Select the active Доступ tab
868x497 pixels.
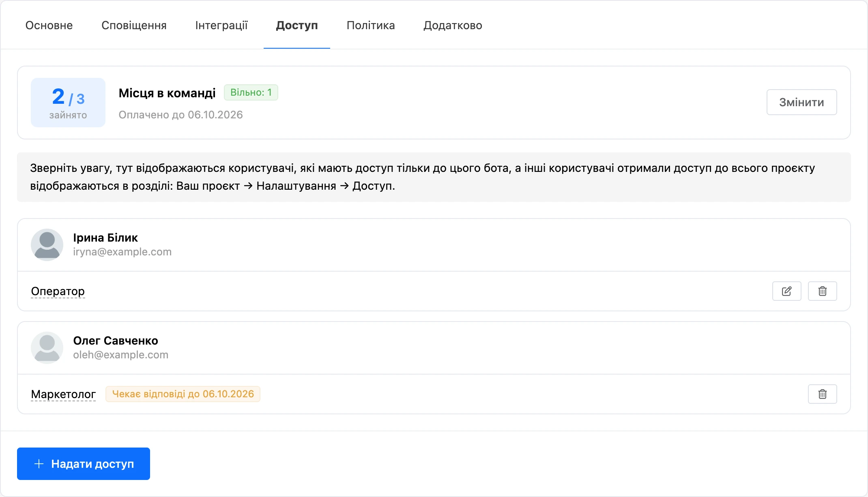coord(297,25)
